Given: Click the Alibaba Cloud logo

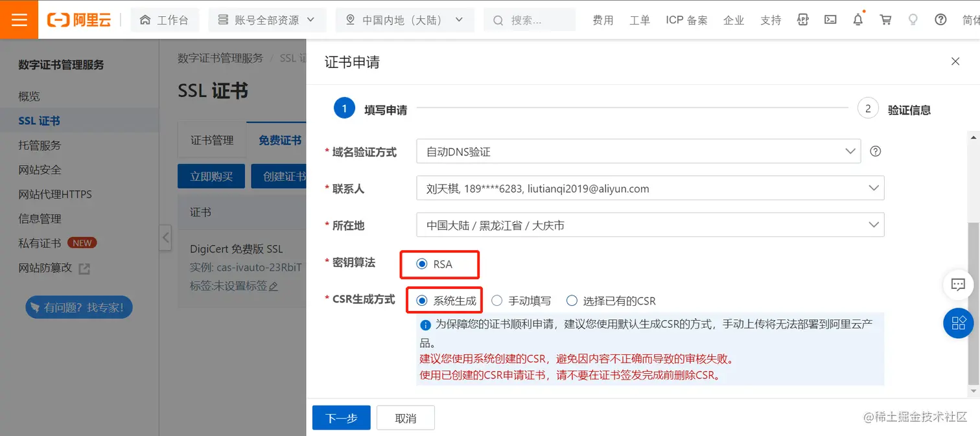Looking at the screenshot, I should [x=79, y=20].
